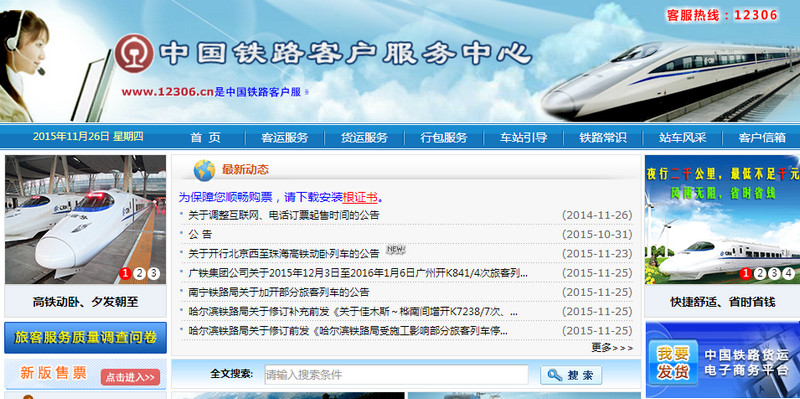This screenshot has width=800, height=399.
Task: Click the 客服热线：12306 hotline text
Action: [x=722, y=15]
